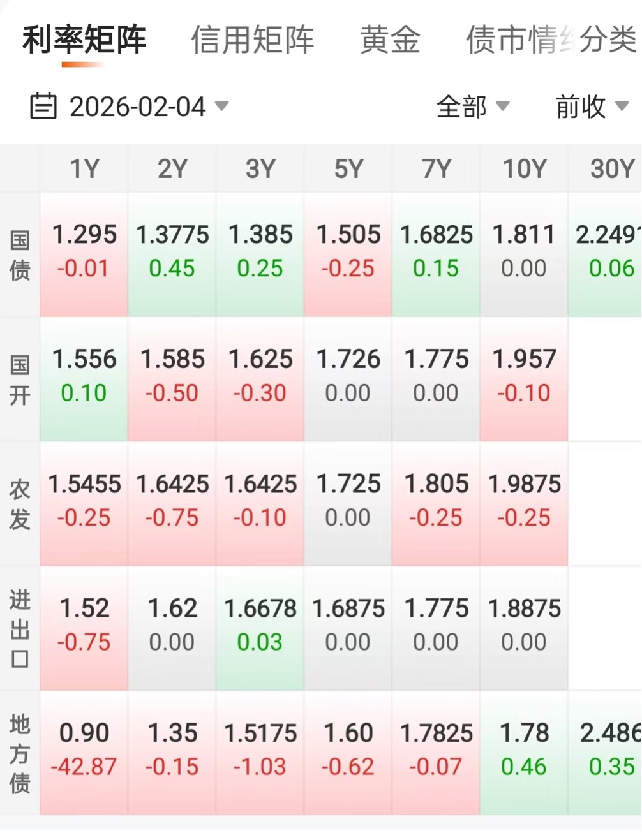Click the 地方债 row label

pyautogui.click(x=20, y=753)
